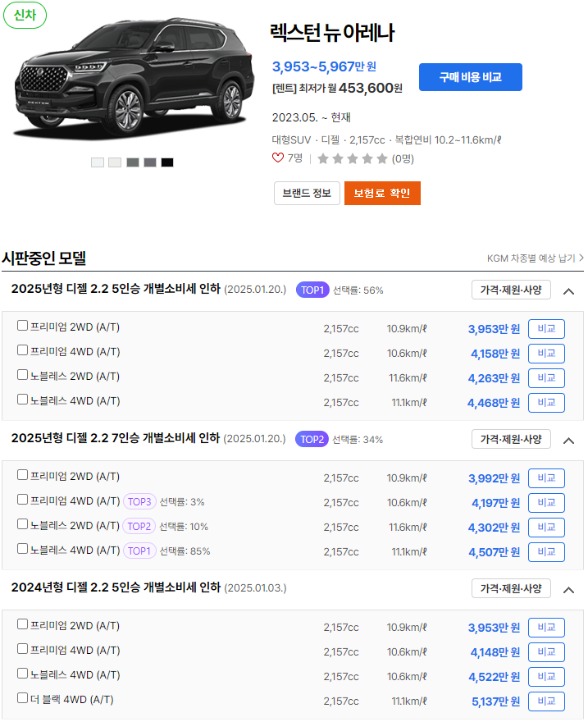Check 프리미엄 4WD in 7인승 group
The width and height of the screenshot is (588, 722).
tap(22, 500)
